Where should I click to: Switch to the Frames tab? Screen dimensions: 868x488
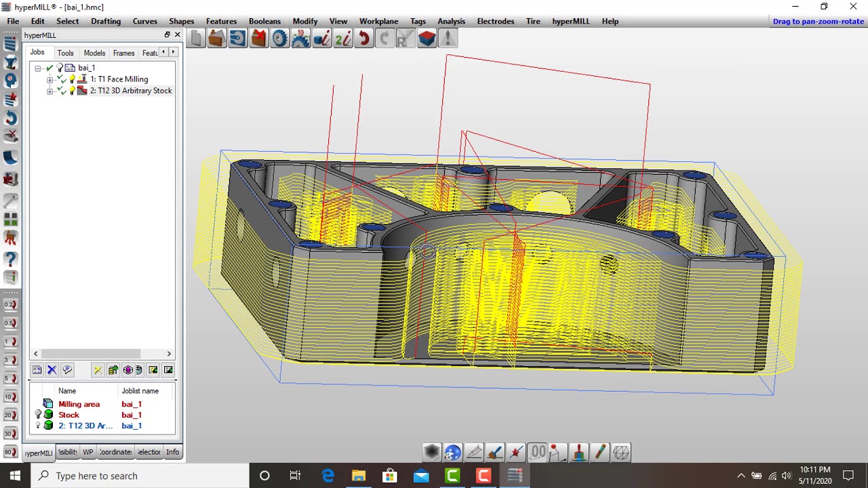tap(123, 53)
